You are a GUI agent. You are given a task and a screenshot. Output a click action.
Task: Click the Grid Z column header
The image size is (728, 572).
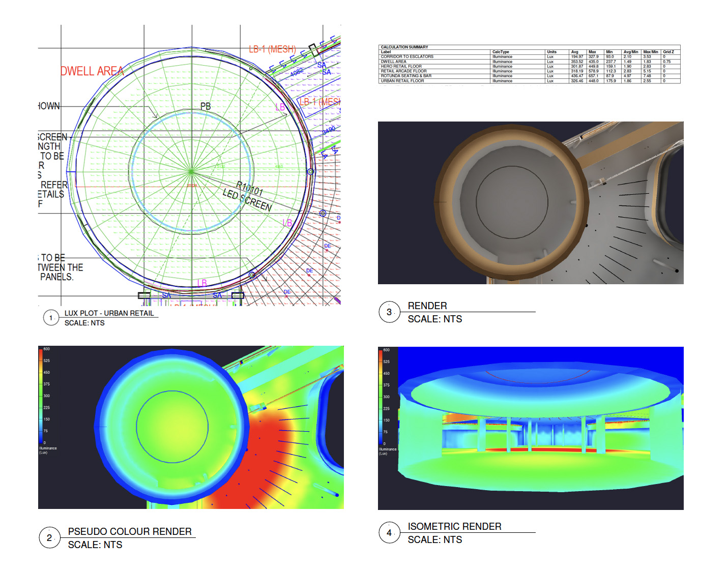click(668, 52)
